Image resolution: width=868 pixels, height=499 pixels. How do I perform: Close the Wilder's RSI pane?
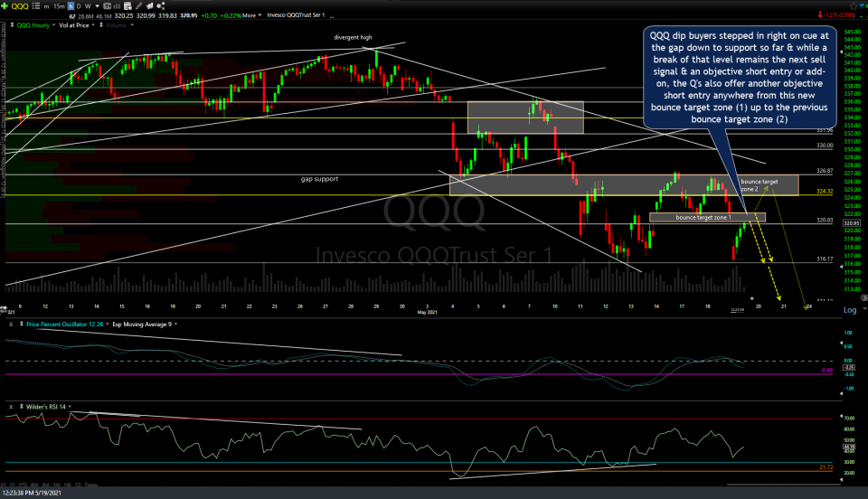pos(11,407)
